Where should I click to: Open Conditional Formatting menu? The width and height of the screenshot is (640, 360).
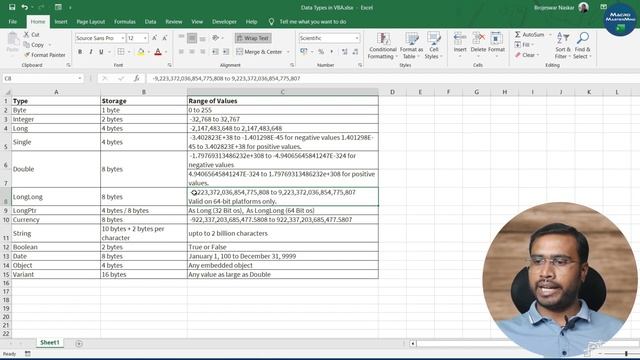[382, 46]
